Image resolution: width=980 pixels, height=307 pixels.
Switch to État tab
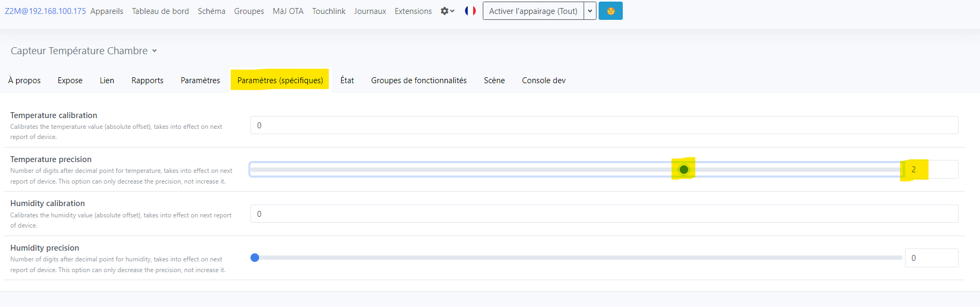click(347, 80)
